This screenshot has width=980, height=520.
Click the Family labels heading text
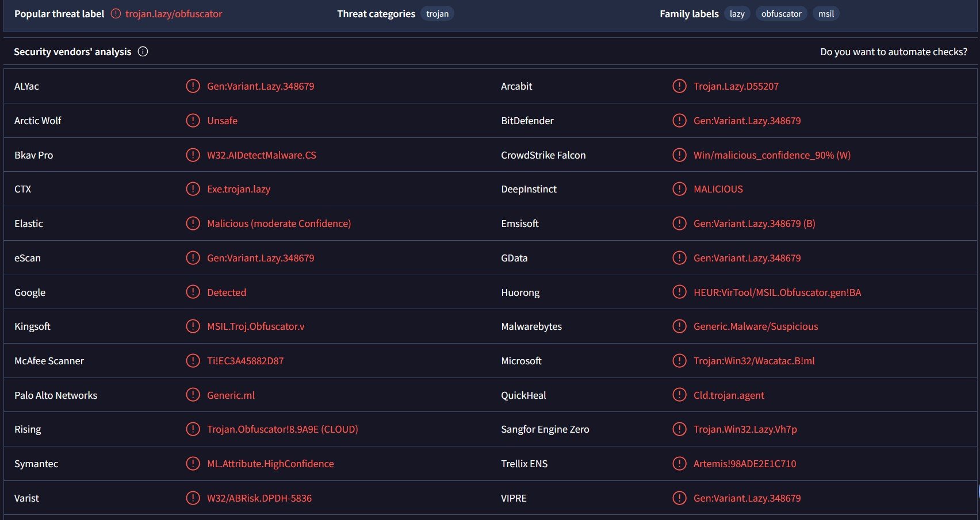coord(689,14)
